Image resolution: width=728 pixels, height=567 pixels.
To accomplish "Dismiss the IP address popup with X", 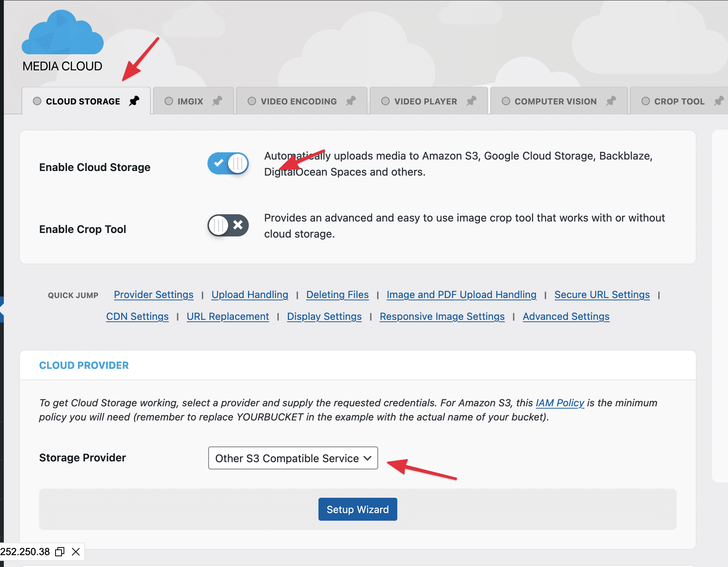I will click(76, 552).
